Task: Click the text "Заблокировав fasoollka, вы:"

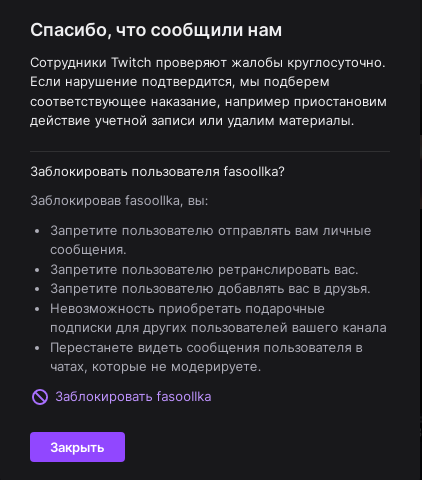Action: point(119,201)
